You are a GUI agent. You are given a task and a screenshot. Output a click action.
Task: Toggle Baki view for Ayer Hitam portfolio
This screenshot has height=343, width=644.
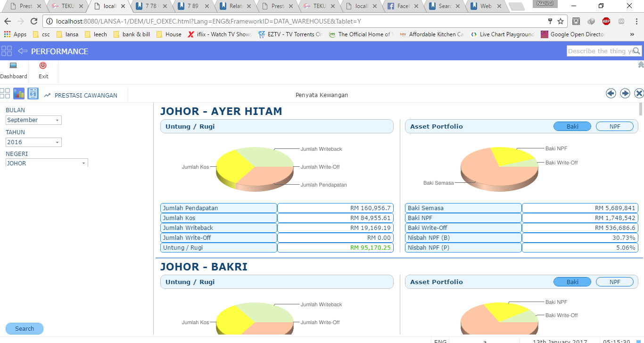click(572, 126)
